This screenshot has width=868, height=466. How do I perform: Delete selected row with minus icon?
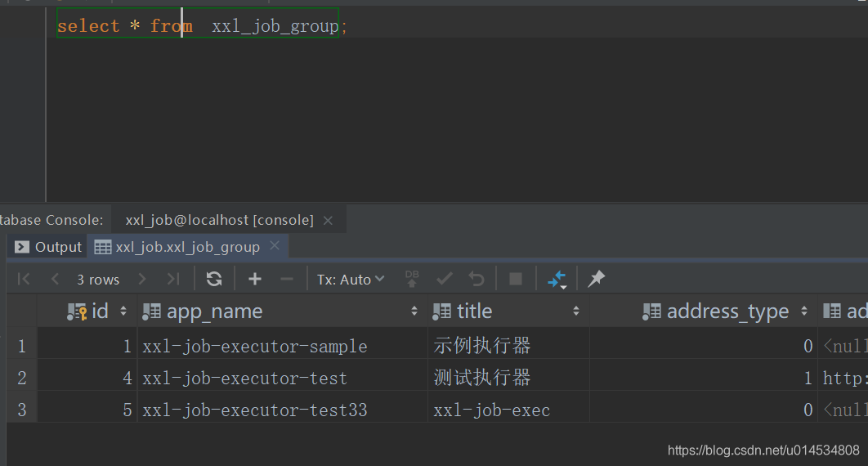tap(286, 280)
